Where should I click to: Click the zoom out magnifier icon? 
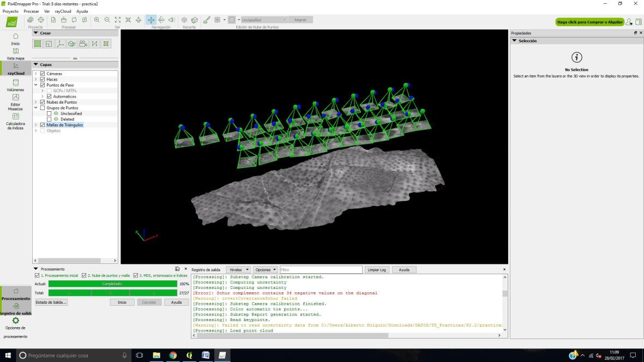coord(107,20)
